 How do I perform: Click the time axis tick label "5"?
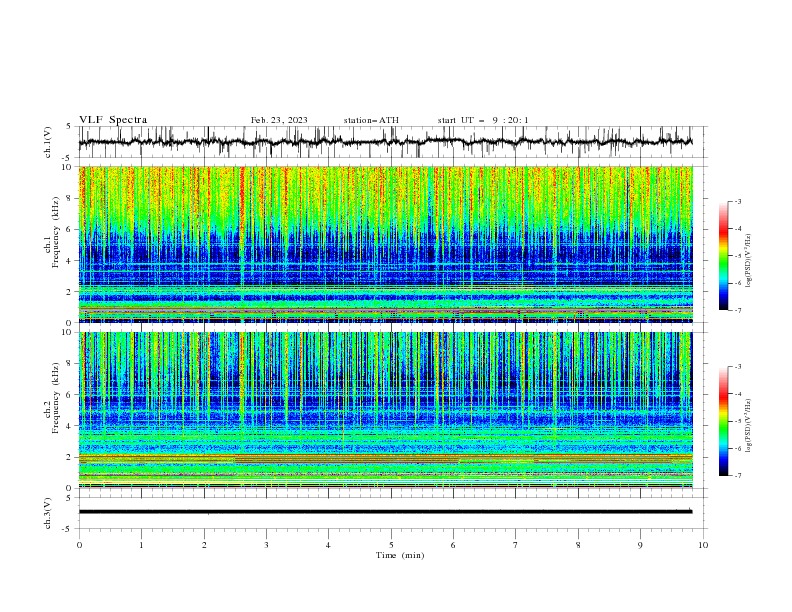[391, 545]
